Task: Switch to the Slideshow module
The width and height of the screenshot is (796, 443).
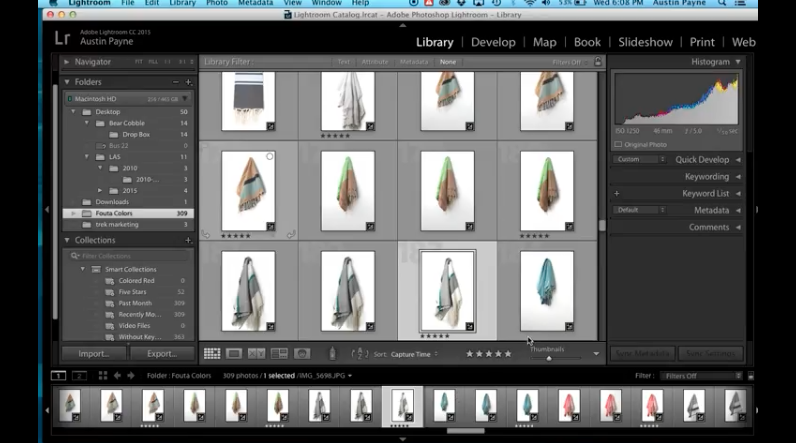Action: [x=645, y=42]
